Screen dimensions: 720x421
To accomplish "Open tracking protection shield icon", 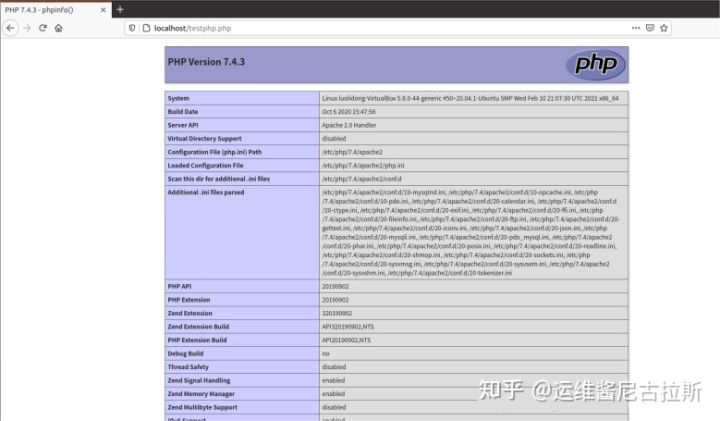I will click(x=131, y=28).
